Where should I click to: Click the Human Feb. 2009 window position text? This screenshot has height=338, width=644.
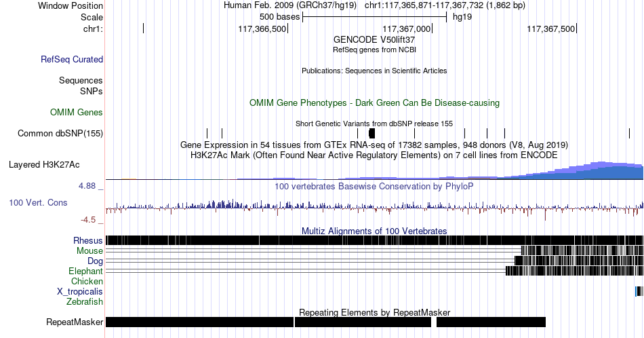[x=374, y=5]
